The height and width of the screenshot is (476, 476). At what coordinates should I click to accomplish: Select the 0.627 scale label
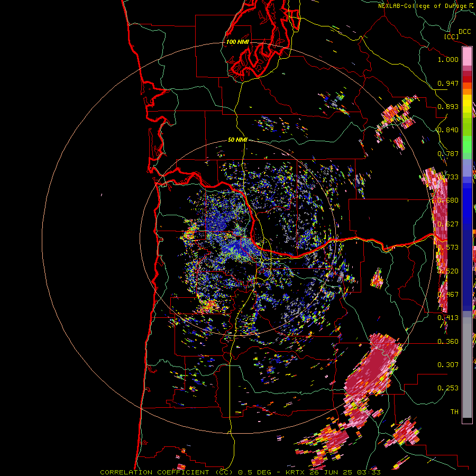[x=448, y=224]
